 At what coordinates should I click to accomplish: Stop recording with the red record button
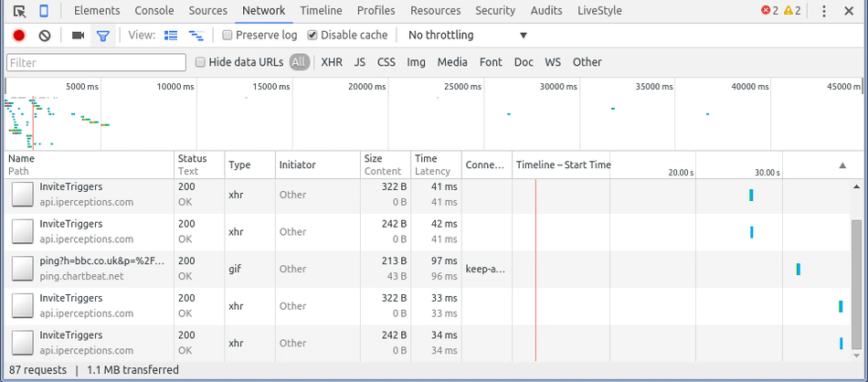(x=19, y=36)
